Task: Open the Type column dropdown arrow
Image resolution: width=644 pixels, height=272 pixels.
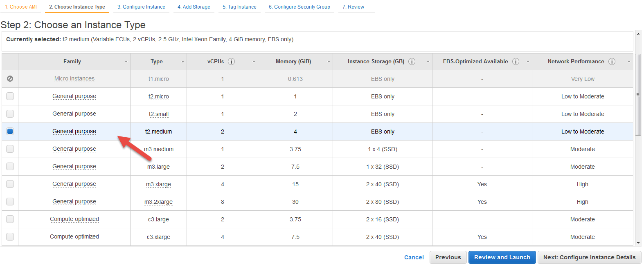Action: coord(182,62)
